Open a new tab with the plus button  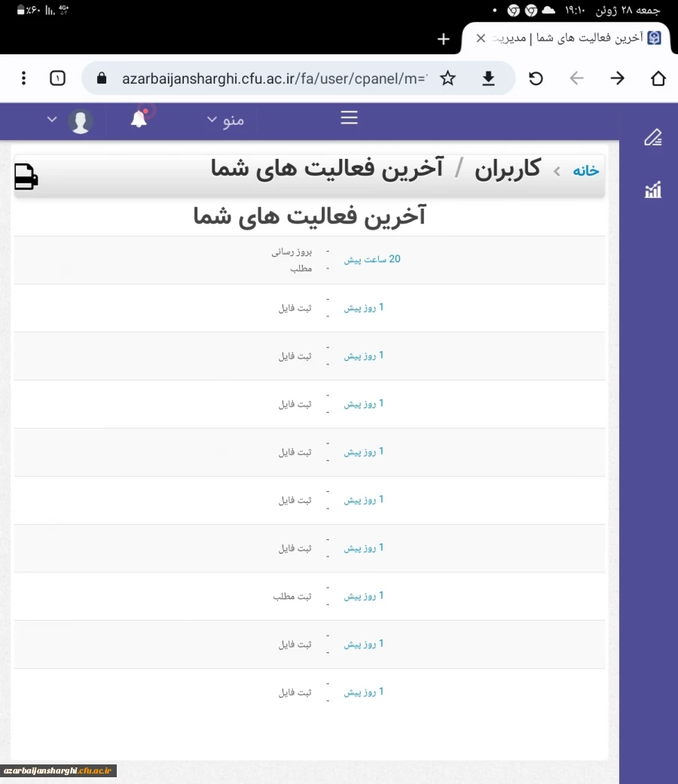point(443,39)
